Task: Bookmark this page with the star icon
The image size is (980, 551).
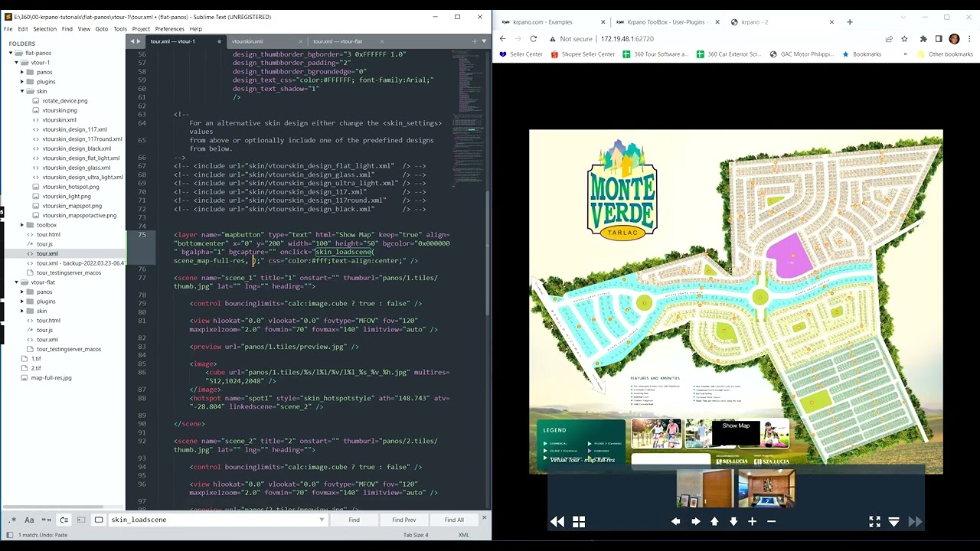Action: 904,39
